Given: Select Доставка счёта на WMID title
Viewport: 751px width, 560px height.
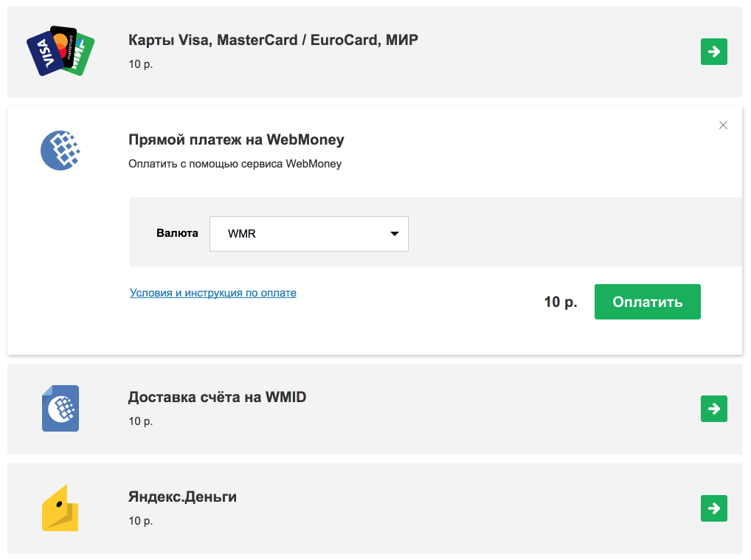Looking at the screenshot, I should [217, 397].
